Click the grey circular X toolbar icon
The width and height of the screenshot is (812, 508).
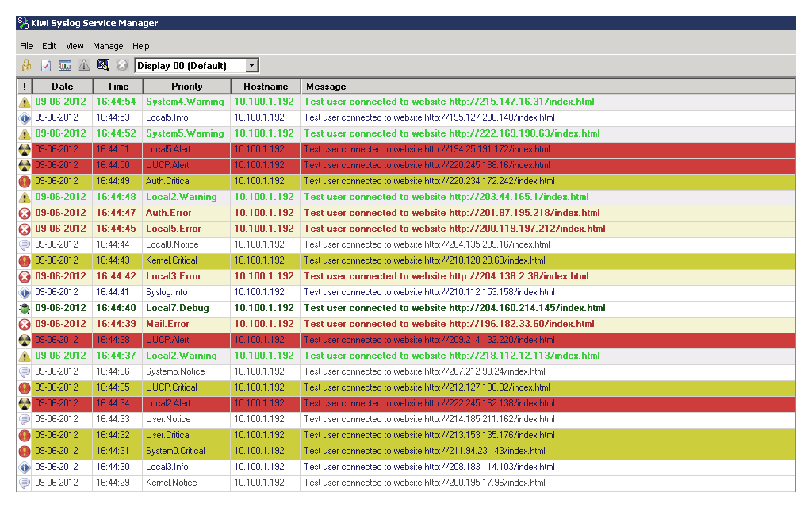pyautogui.click(x=122, y=66)
